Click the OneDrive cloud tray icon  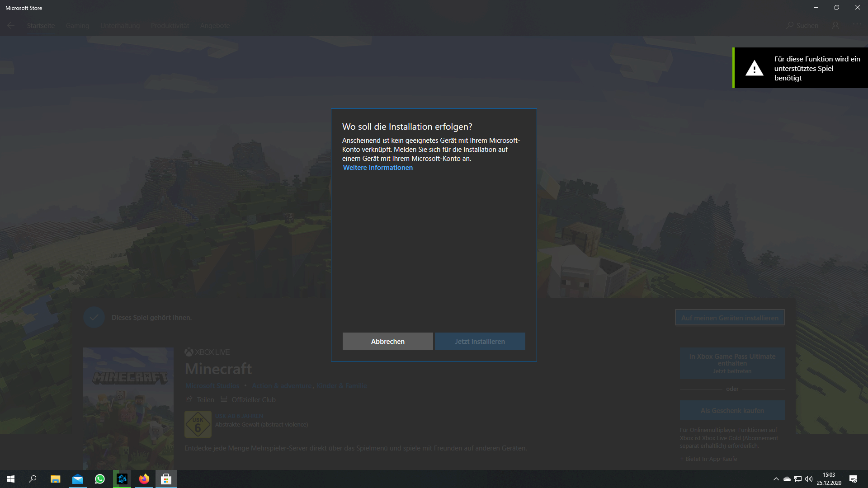(x=787, y=479)
